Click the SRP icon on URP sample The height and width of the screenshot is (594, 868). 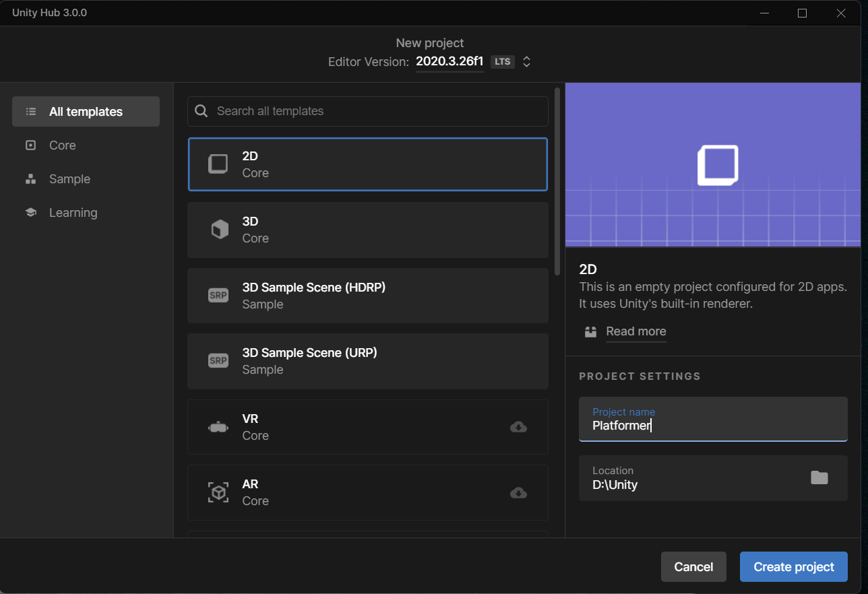pyautogui.click(x=218, y=361)
